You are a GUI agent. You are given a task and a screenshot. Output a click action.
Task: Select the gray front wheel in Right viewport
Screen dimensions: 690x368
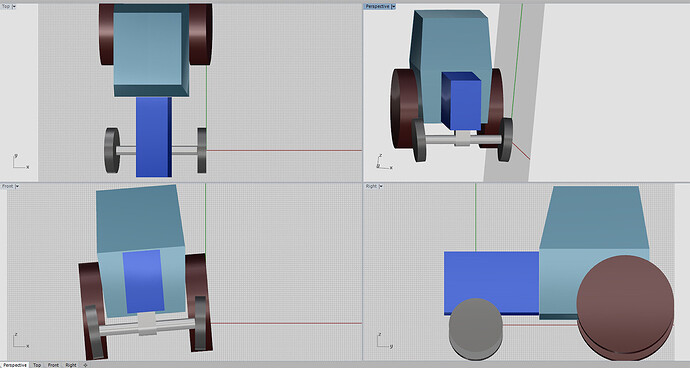475,328
